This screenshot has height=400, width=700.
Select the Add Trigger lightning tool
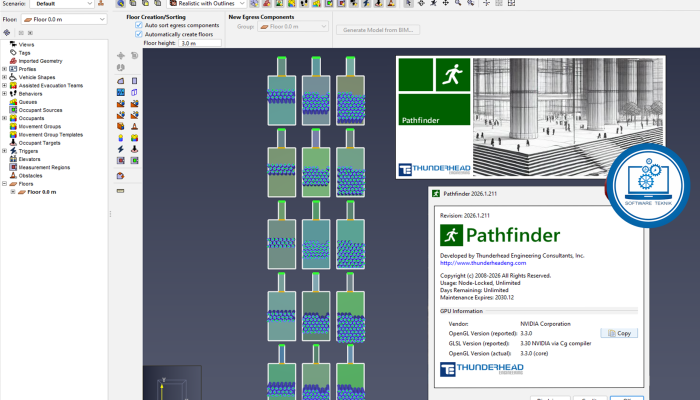click(x=121, y=149)
